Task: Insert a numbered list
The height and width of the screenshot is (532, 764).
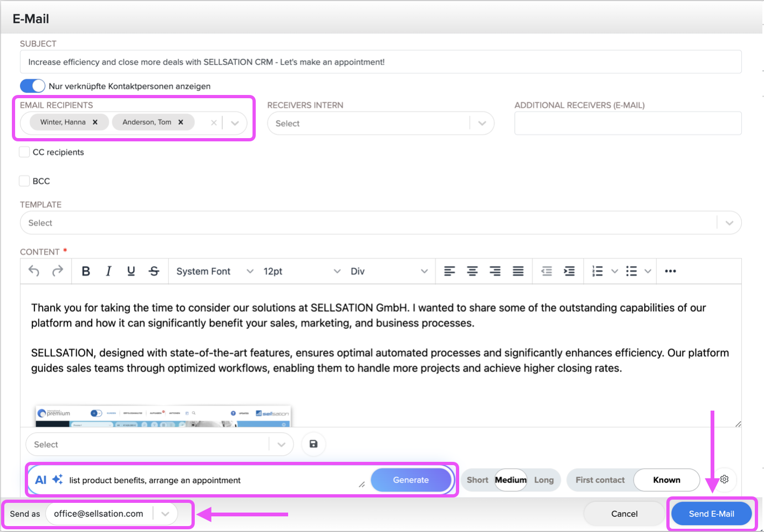Action: (597, 271)
